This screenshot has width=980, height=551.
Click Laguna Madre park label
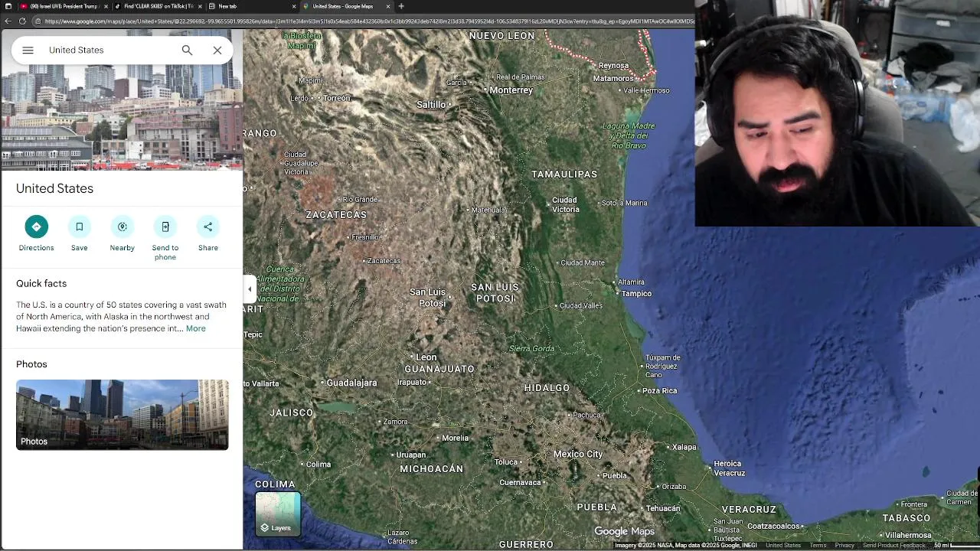[x=629, y=135]
